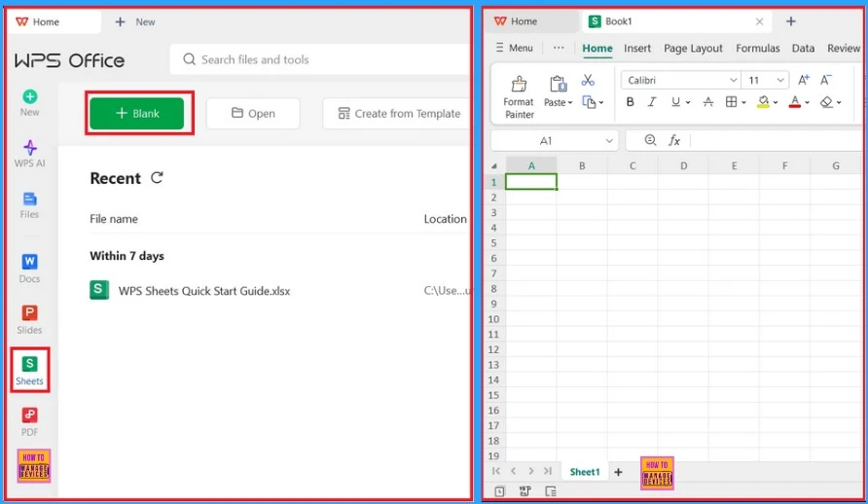Click the second status bar icon
868x504 pixels.
point(524,491)
